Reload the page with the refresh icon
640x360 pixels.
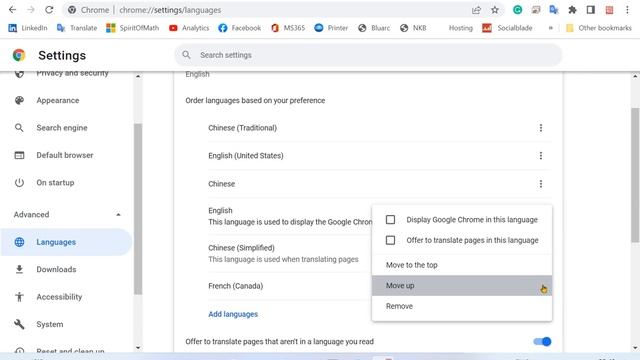pos(49,10)
